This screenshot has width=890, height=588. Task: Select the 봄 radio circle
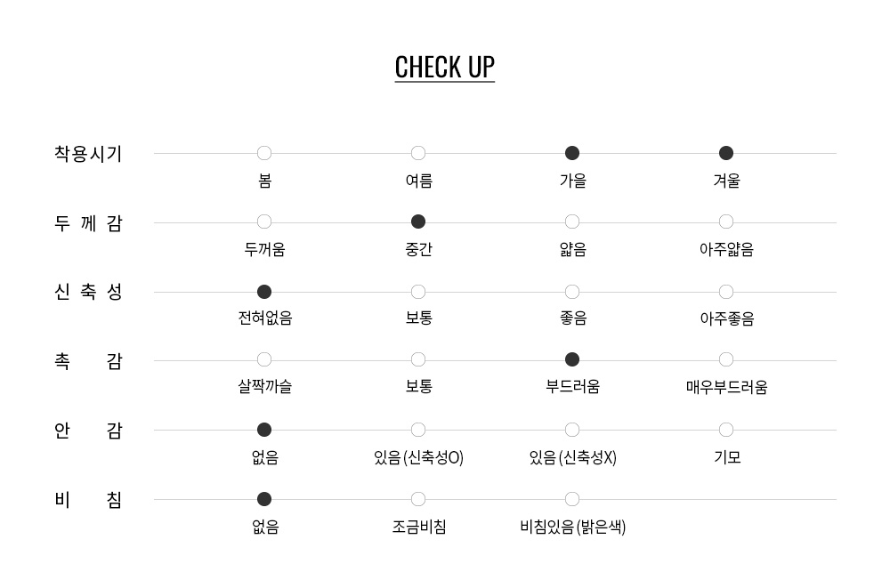point(264,153)
